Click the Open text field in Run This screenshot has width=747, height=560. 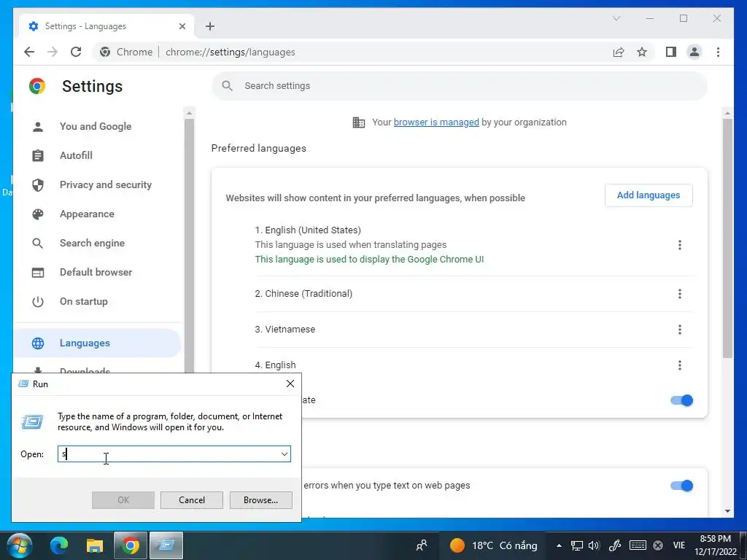tap(174, 454)
